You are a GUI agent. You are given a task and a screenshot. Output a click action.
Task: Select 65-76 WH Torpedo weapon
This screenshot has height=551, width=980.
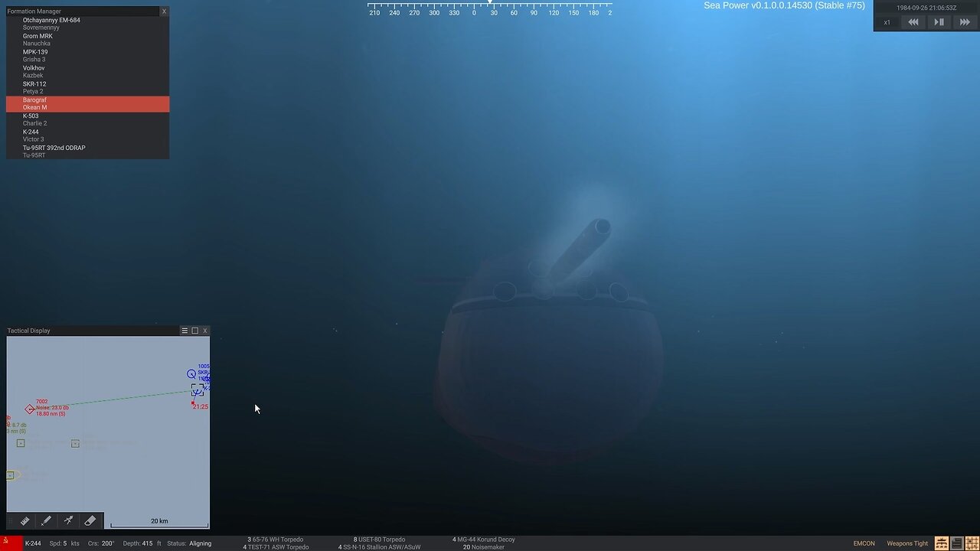(x=276, y=540)
